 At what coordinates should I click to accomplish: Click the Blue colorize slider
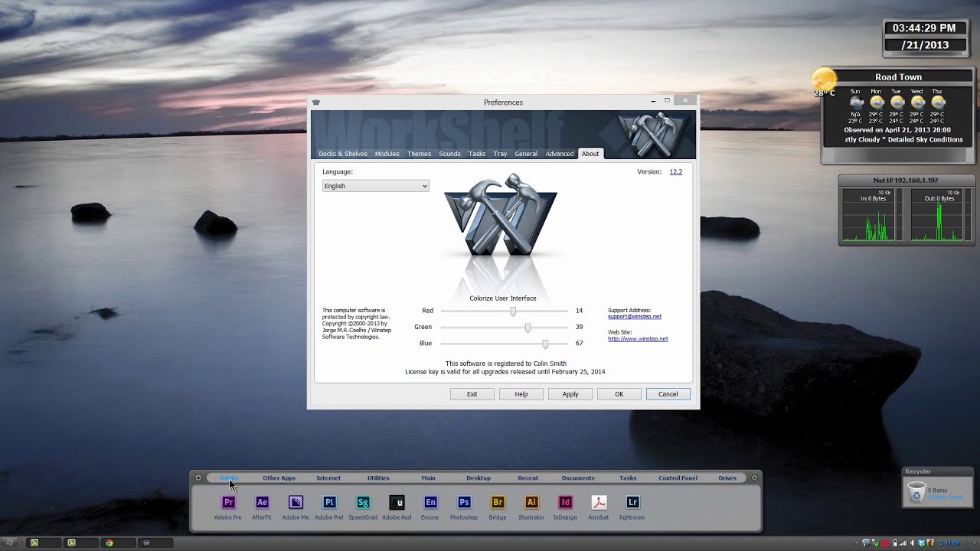point(505,344)
